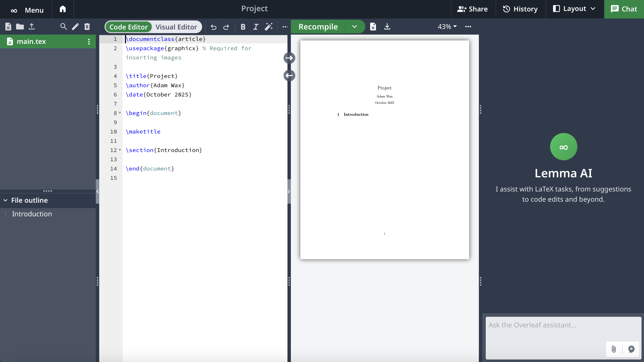Click the upload file icon
Viewport: 644px width, 362px height.
pyautogui.click(x=32, y=27)
